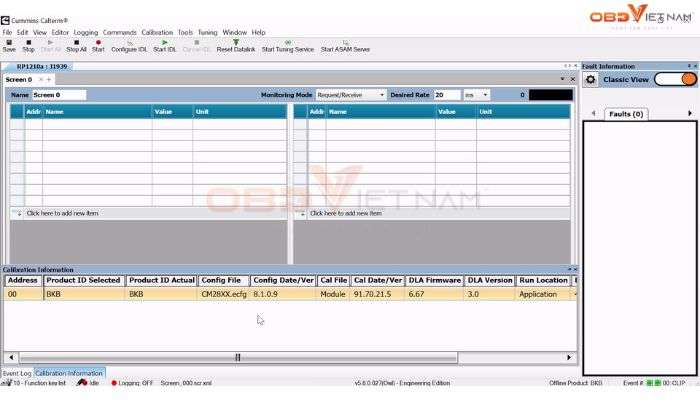Select the Faults (0) tab
This screenshot has height=400, width=700.
(626, 114)
